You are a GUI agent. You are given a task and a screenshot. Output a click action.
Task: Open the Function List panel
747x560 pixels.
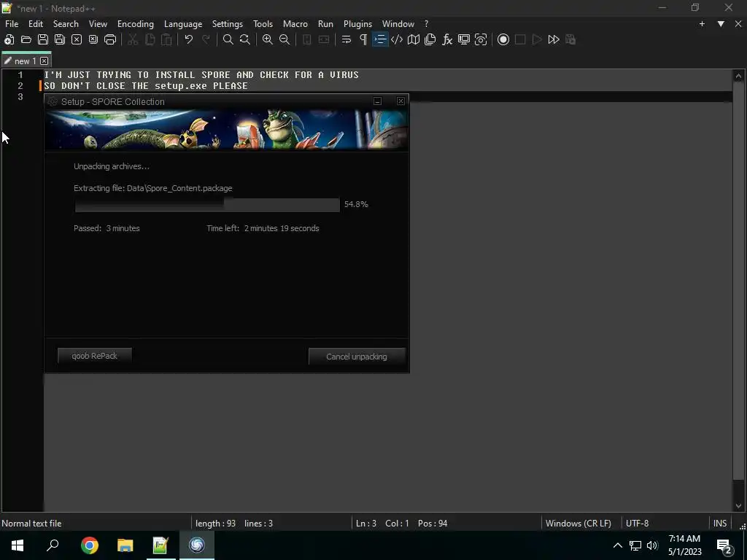coord(447,39)
